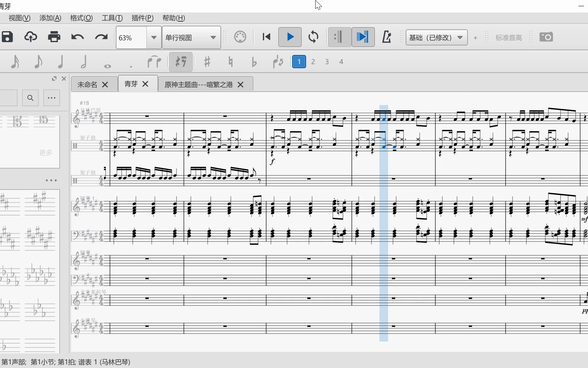Image resolution: width=588 pixels, height=368 pixels.
Task: Apply flat accidental
Action: [254, 62]
